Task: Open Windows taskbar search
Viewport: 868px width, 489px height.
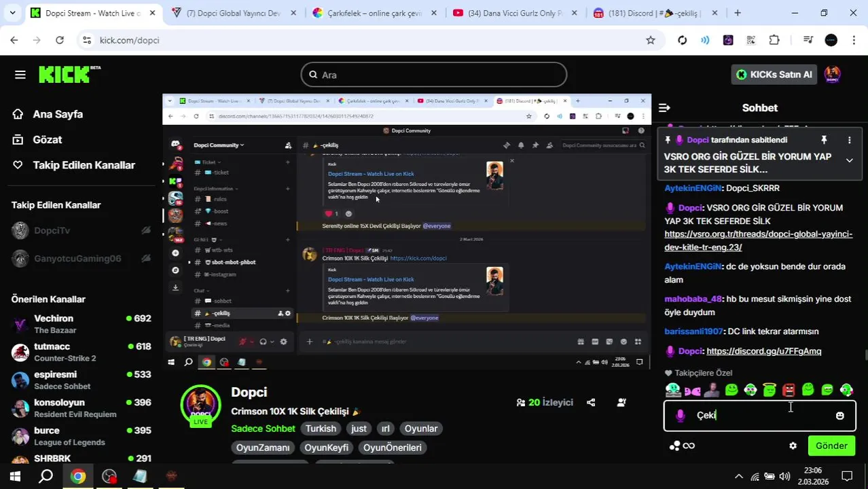Action: pos(46,476)
